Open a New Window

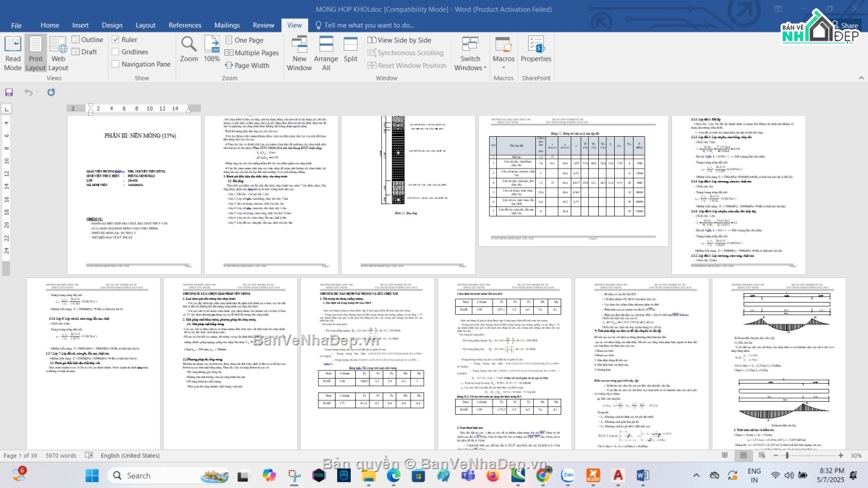point(299,54)
